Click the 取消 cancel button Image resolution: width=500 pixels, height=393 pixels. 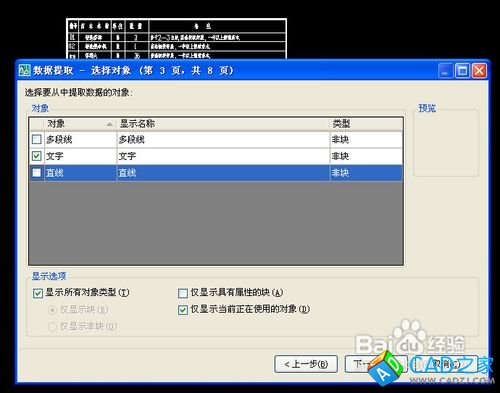(x=447, y=364)
